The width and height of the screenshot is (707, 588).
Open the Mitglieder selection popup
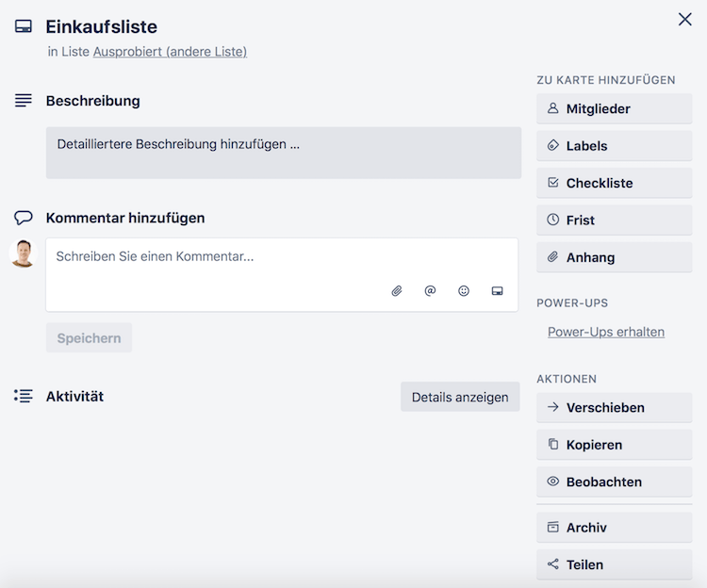[x=614, y=108]
